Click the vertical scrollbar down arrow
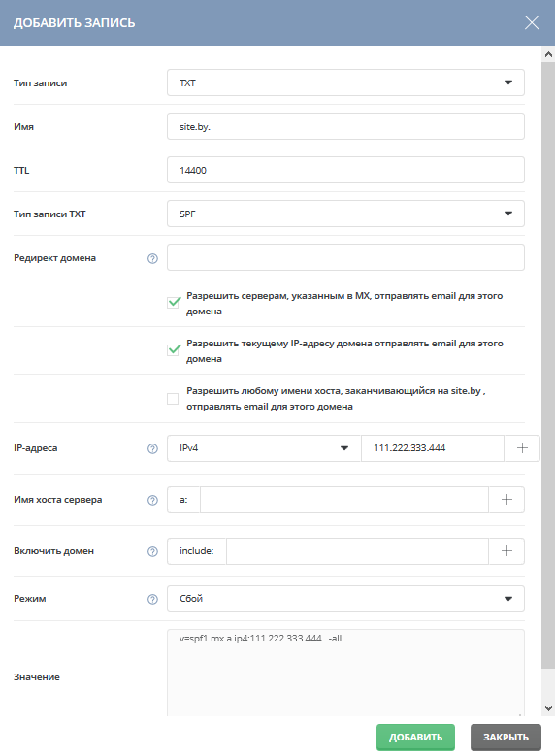 coord(548,707)
